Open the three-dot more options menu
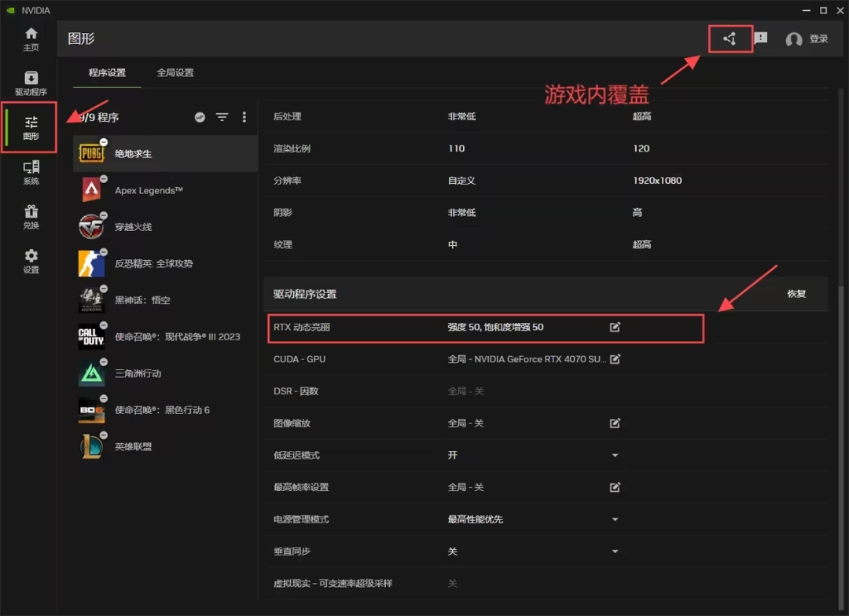Screen dimensions: 849x616 244,117
